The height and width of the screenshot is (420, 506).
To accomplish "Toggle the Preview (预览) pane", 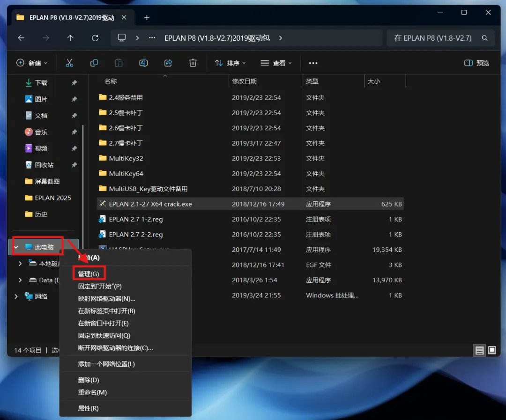I will pyautogui.click(x=476, y=63).
